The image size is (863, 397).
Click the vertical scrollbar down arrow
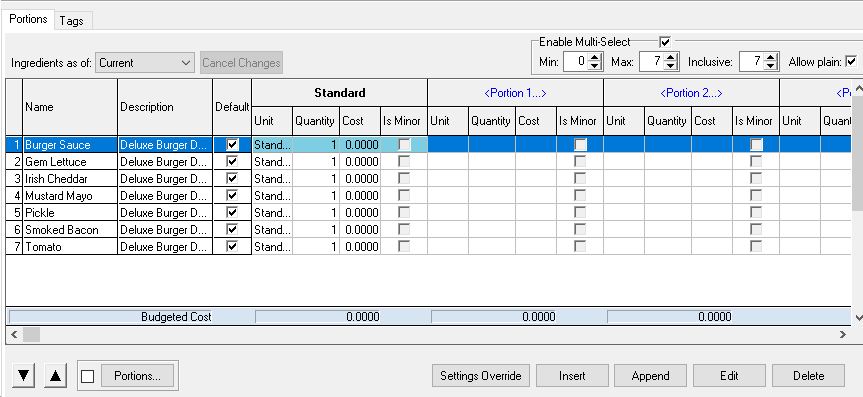pyautogui.click(x=859, y=318)
